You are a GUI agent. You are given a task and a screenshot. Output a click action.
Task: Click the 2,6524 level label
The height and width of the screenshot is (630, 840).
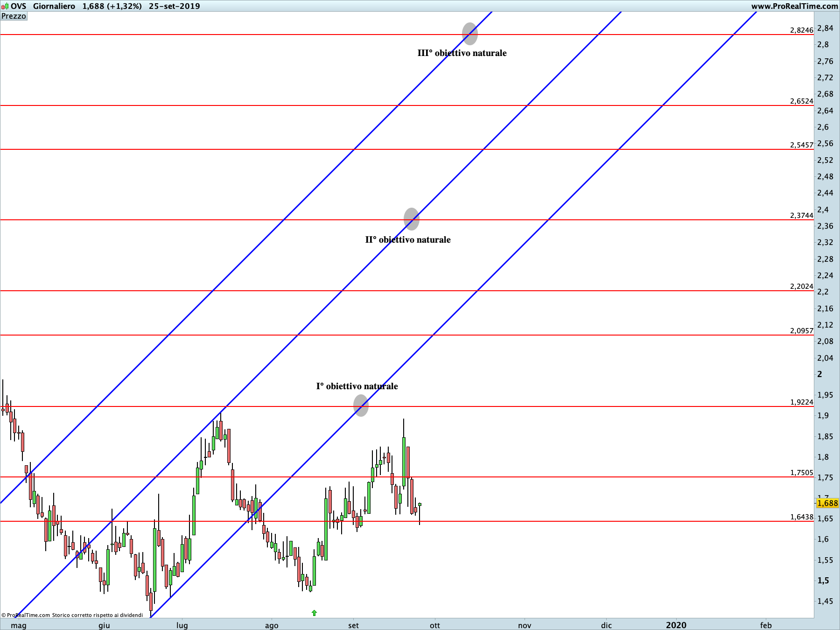[801, 101]
